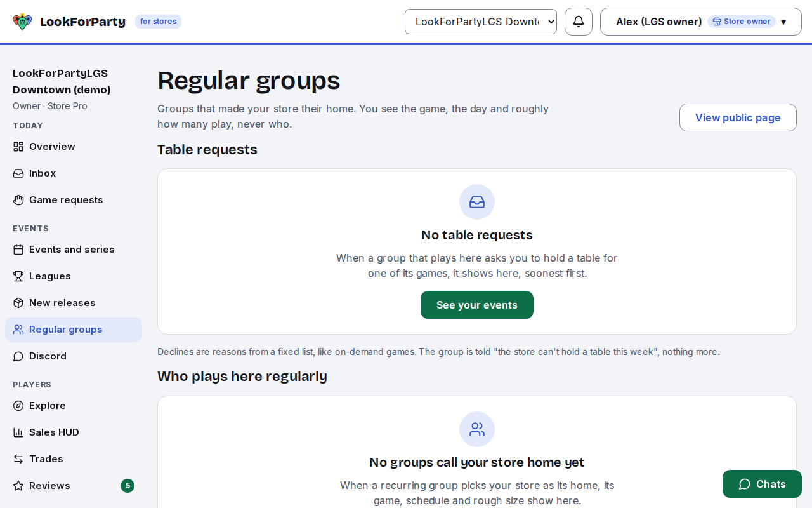Viewport: 812px width, 508px height.
Task: Click the 'for stores' badge
Action: pyautogui.click(x=158, y=22)
